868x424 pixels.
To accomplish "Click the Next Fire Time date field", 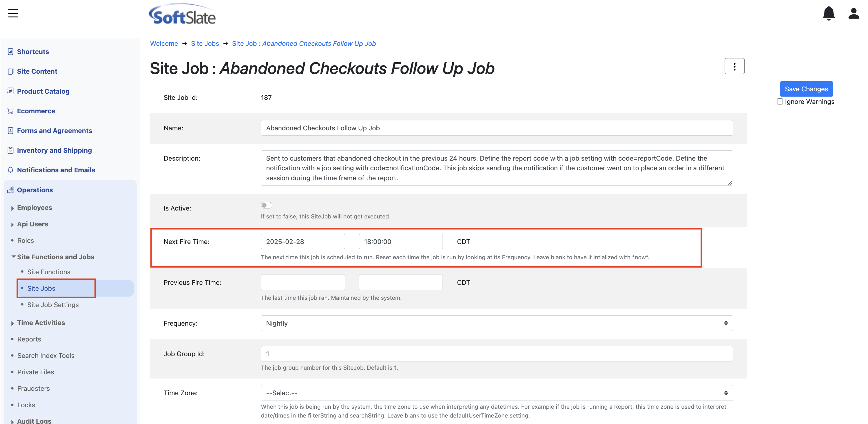I will (303, 241).
